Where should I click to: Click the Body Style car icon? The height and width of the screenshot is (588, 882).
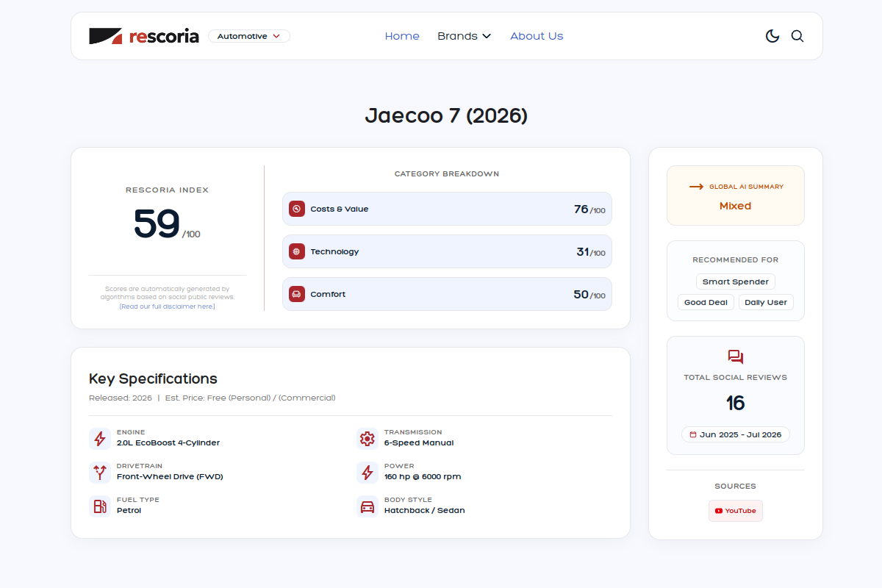point(367,506)
